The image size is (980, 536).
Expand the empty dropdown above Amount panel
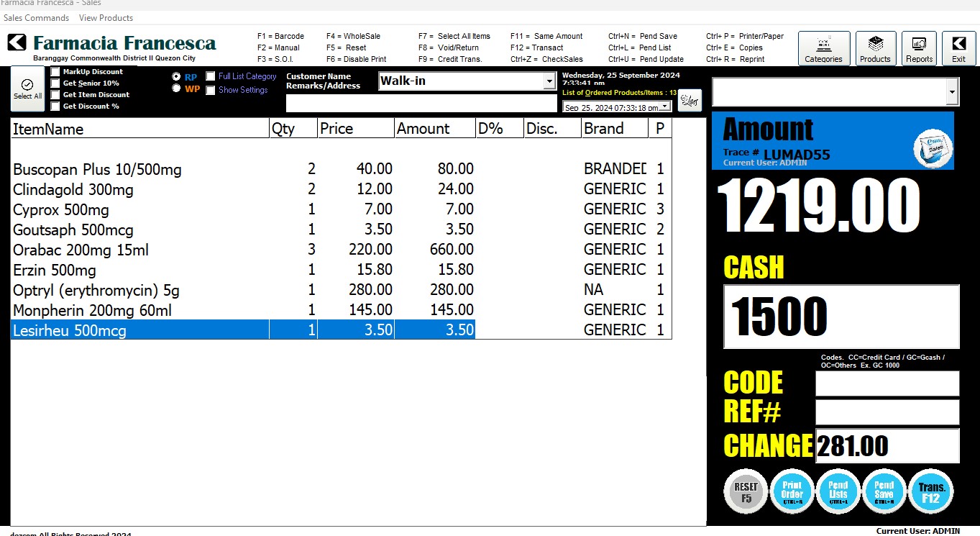952,92
